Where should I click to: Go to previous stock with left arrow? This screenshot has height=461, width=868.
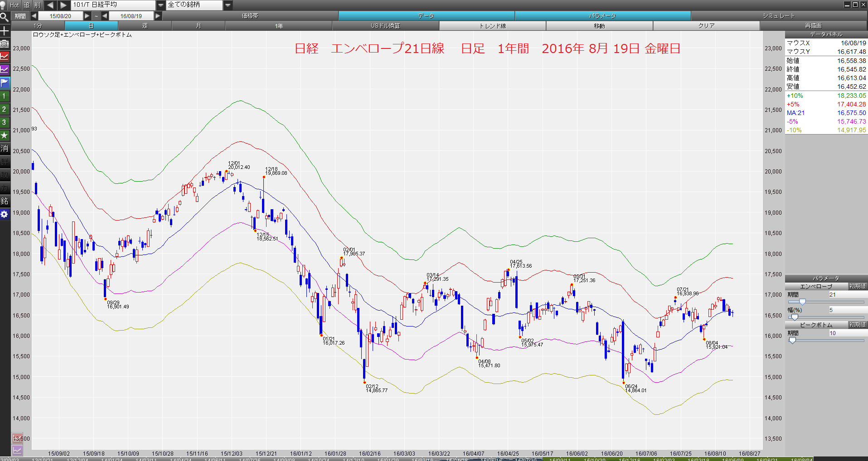50,5
